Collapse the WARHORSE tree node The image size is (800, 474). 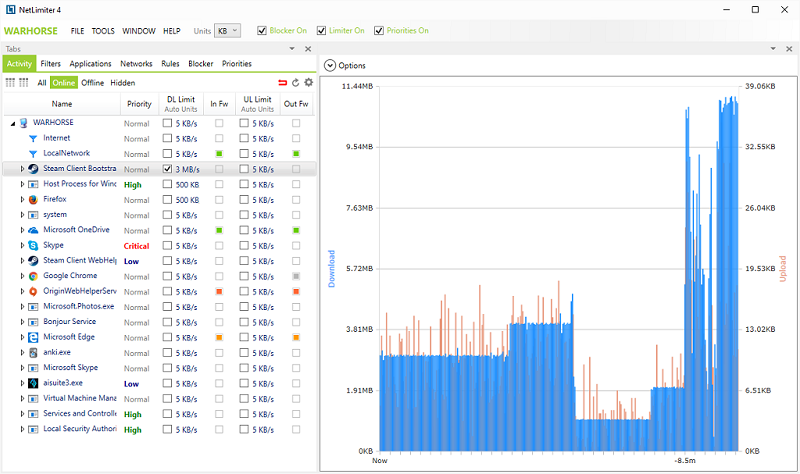tap(14, 123)
